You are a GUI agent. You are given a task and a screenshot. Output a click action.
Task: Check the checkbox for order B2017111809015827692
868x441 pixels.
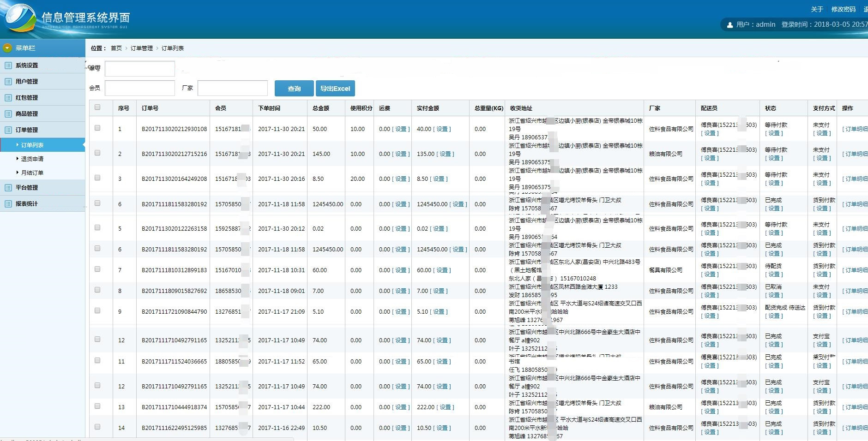coord(98,291)
